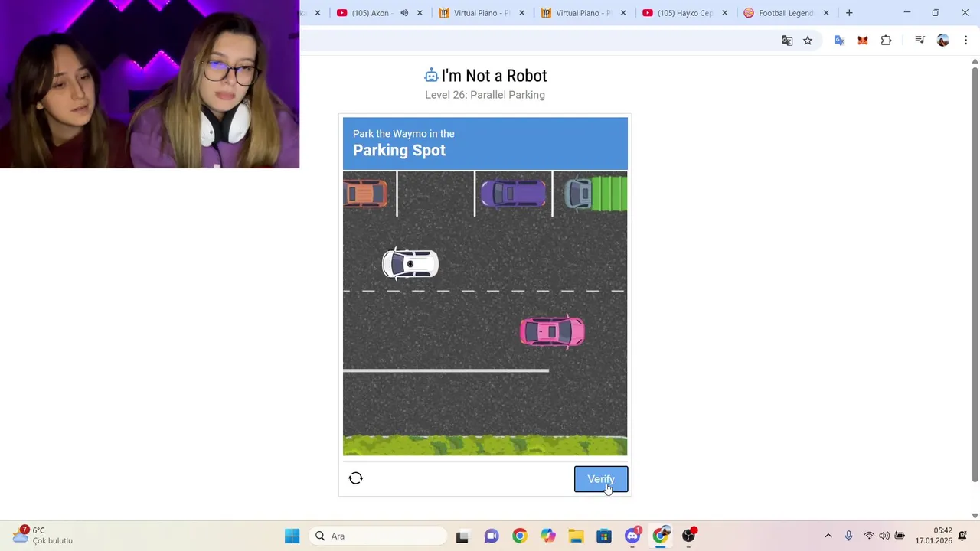
Task: Open the notifications bell icon
Action: point(963,536)
